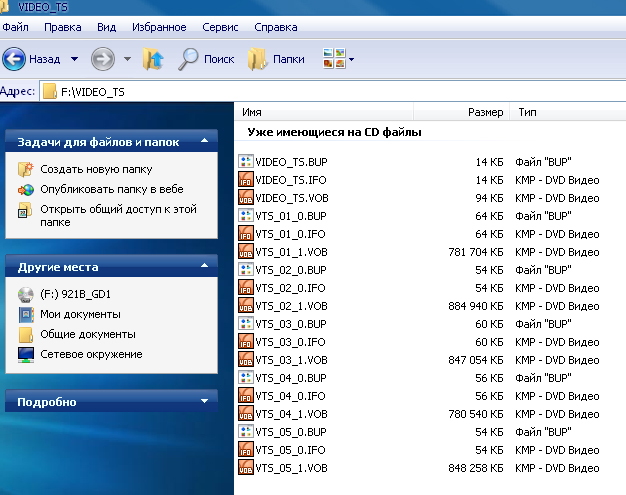Open the Файл menu
Image resolution: width=626 pixels, height=495 pixels.
tap(15, 27)
